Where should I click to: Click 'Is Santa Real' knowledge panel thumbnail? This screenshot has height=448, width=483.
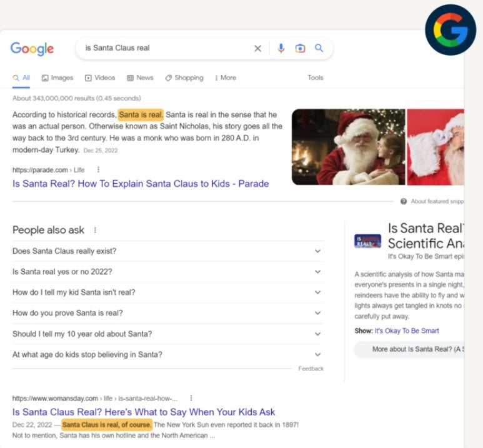pos(367,241)
